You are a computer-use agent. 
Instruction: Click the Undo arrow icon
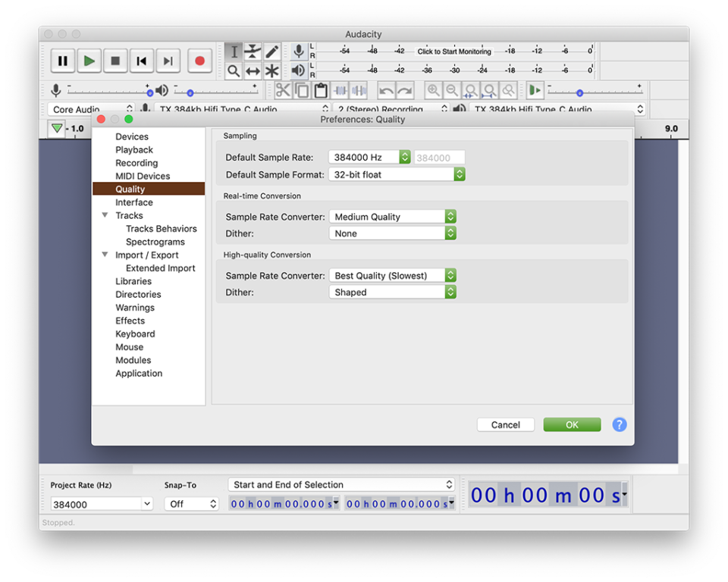click(x=386, y=90)
